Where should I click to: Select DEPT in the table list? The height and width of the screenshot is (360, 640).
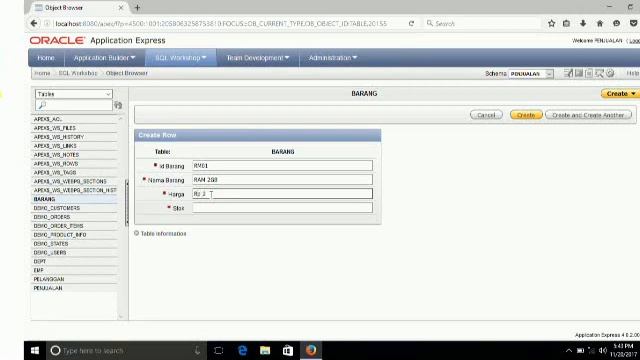tap(40, 262)
